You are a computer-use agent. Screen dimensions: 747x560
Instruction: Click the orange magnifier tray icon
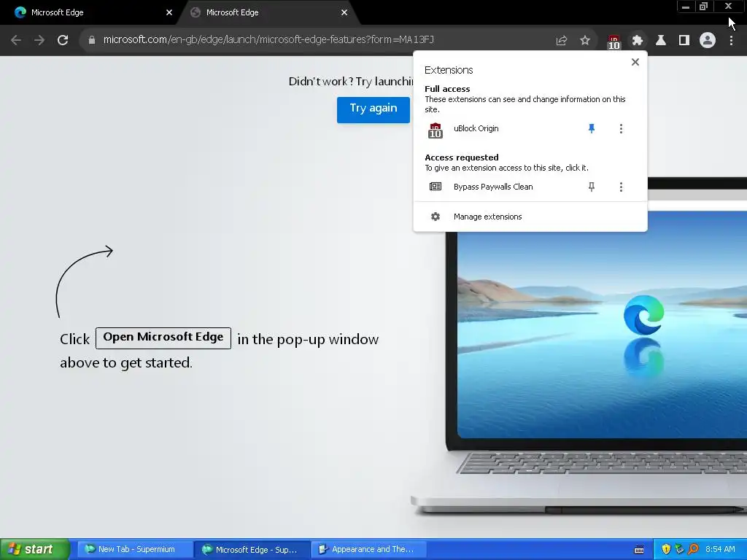tap(694, 550)
